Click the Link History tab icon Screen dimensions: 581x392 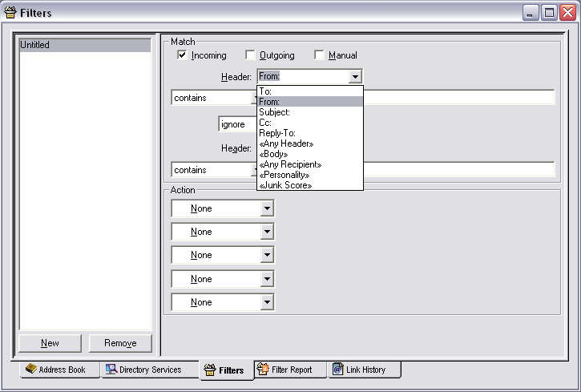point(337,370)
